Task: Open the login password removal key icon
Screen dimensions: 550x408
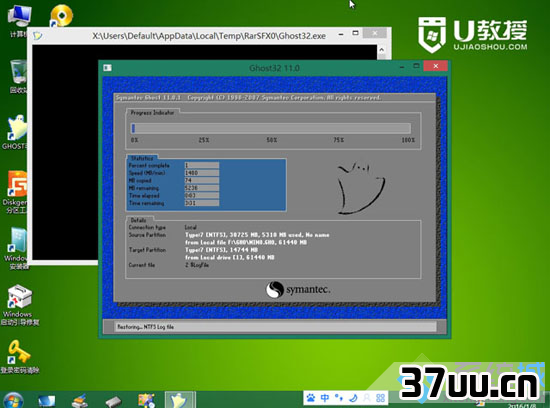Action: coord(19,356)
